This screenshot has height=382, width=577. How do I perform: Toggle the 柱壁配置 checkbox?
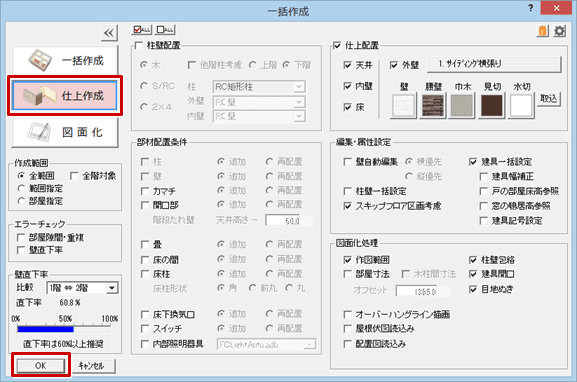tap(139, 46)
